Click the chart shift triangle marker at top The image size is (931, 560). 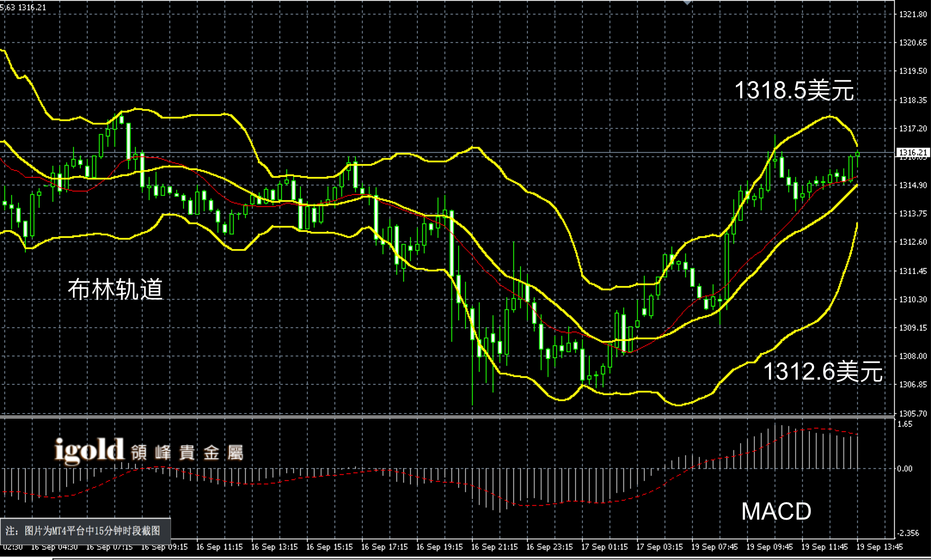pos(687,3)
